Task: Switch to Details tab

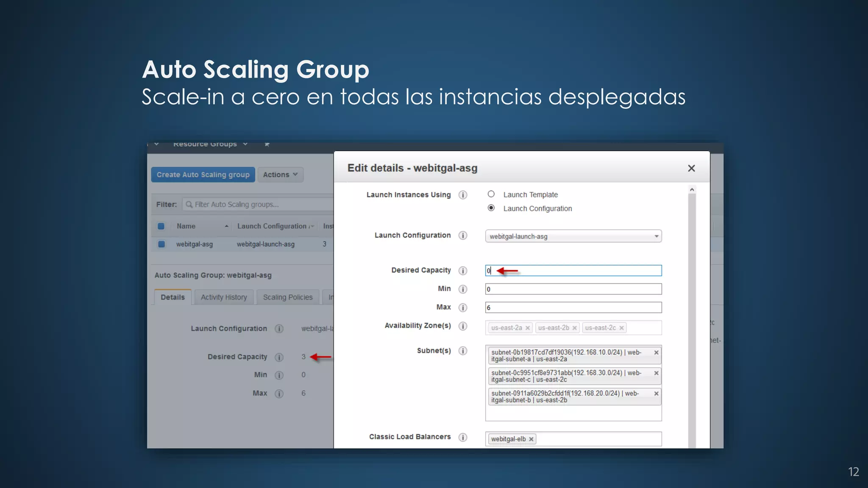Action: pos(172,297)
